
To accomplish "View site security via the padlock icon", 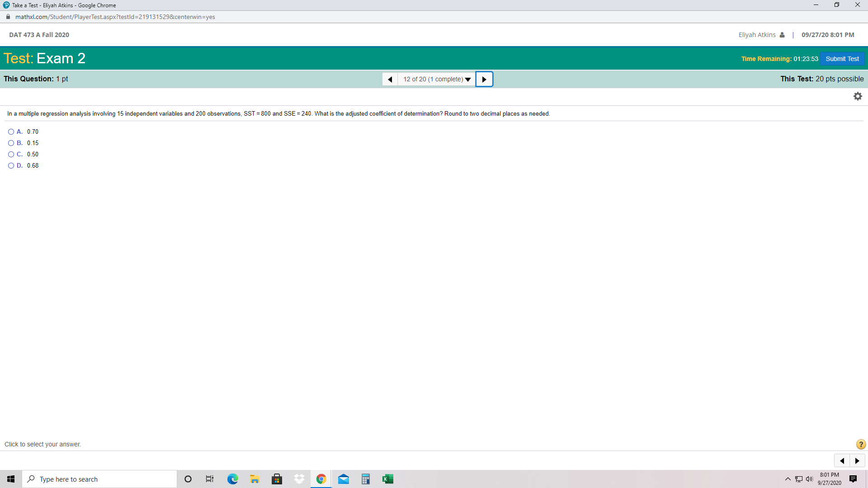I will point(7,16).
